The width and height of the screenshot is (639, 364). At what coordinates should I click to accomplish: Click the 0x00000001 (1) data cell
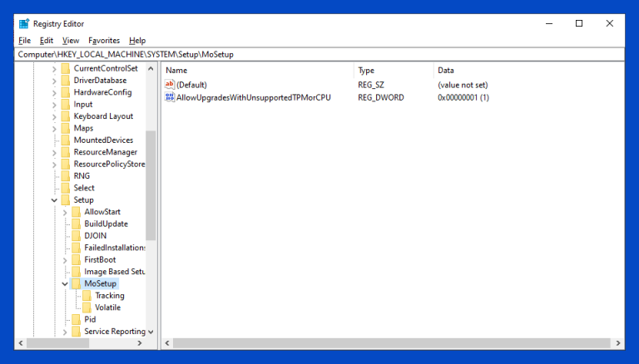[463, 97]
